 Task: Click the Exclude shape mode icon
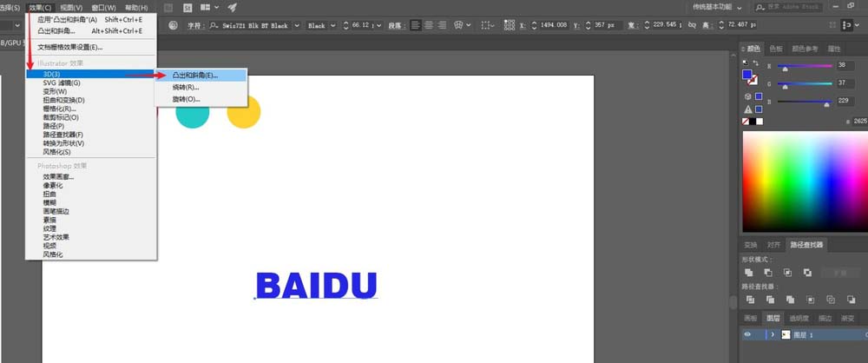point(807,272)
